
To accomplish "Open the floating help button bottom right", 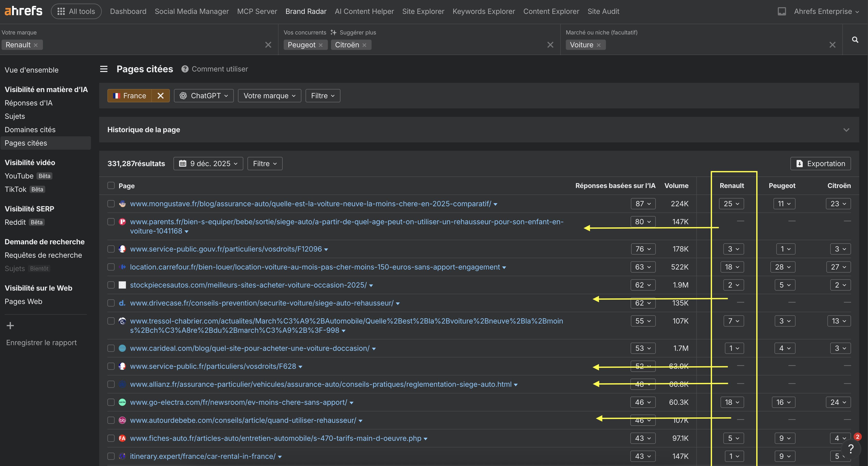I will point(851,449).
